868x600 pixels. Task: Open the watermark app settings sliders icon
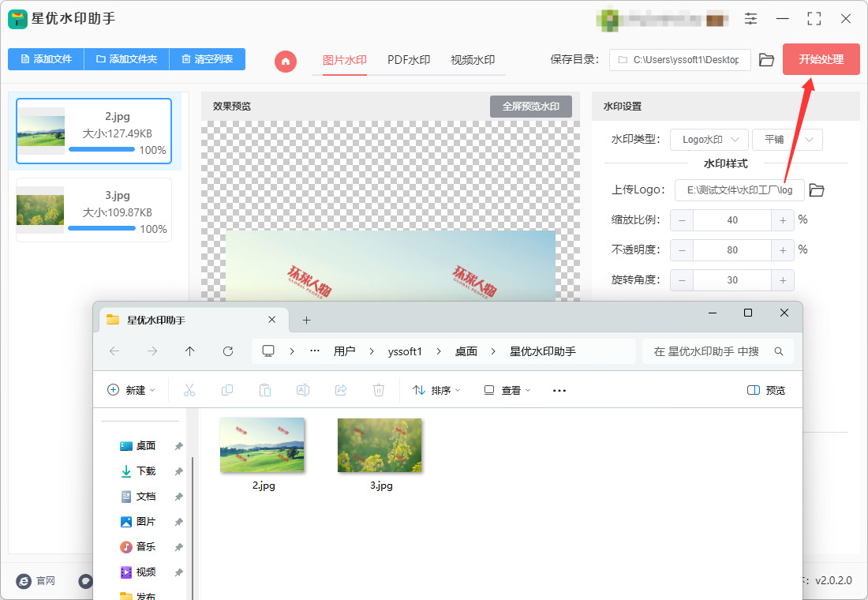[x=750, y=19]
